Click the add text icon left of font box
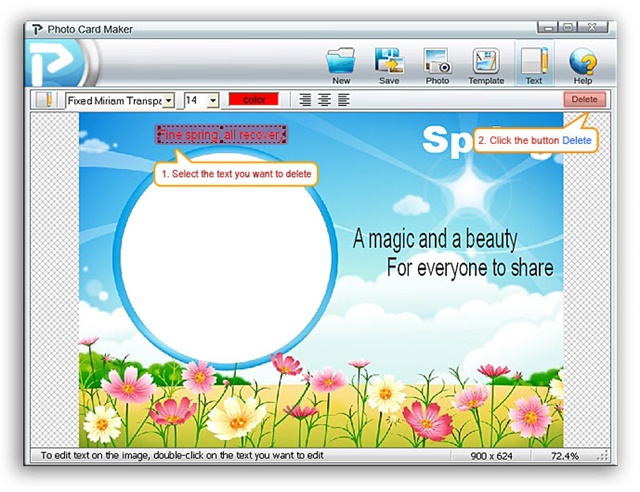The height and width of the screenshot is (492, 640). click(x=44, y=100)
